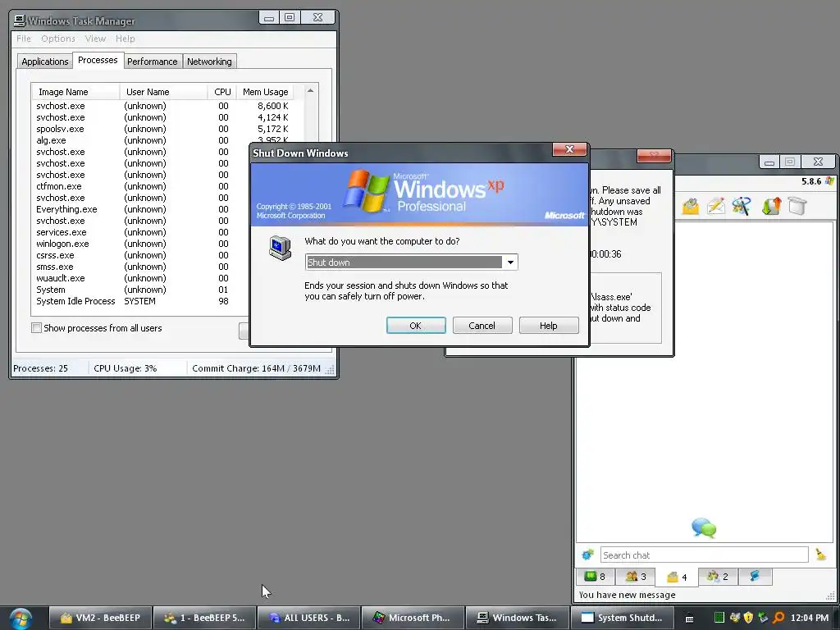Viewport: 840px width, 630px height.
Task: Switch to the Networking tab
Action: [x=209, y=62]
